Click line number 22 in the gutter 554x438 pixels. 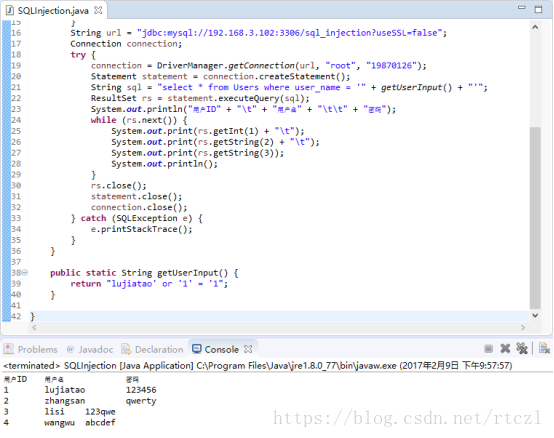click(16, 98)
